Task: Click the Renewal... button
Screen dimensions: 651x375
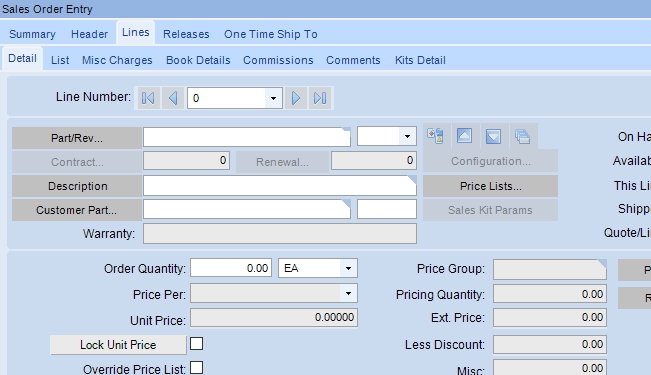Action: pos(282,162)
